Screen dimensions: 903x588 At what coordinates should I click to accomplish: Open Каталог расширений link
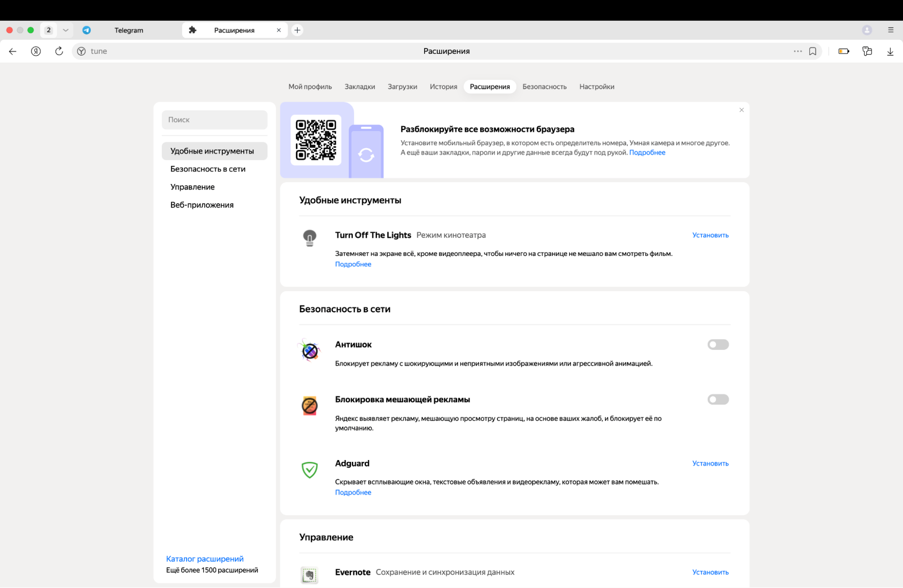[x=205, y=559]
